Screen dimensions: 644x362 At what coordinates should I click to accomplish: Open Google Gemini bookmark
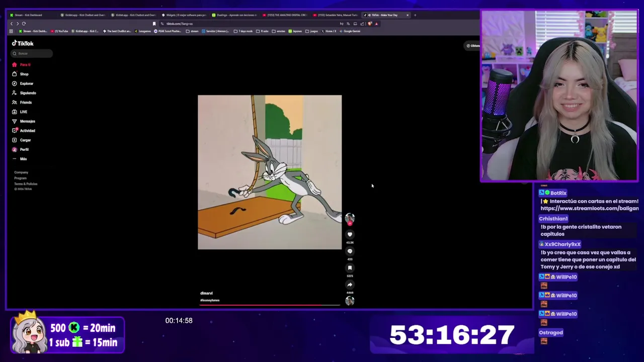(350, 31)
